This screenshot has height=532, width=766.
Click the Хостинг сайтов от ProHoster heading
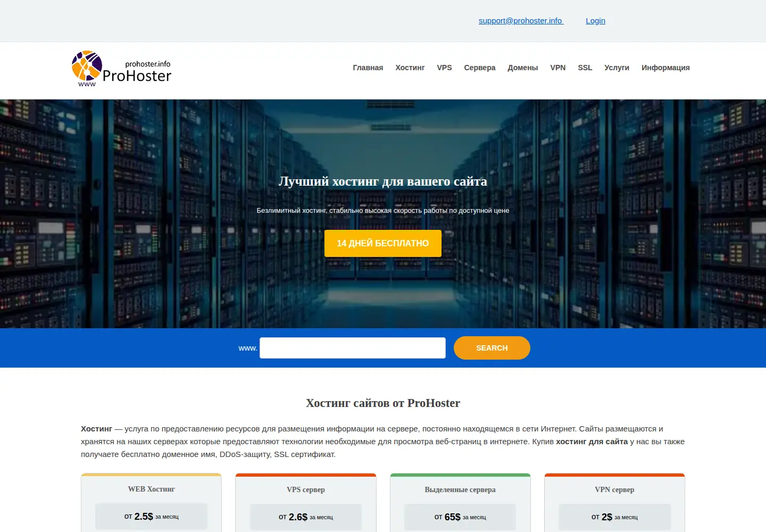(383, 403)
